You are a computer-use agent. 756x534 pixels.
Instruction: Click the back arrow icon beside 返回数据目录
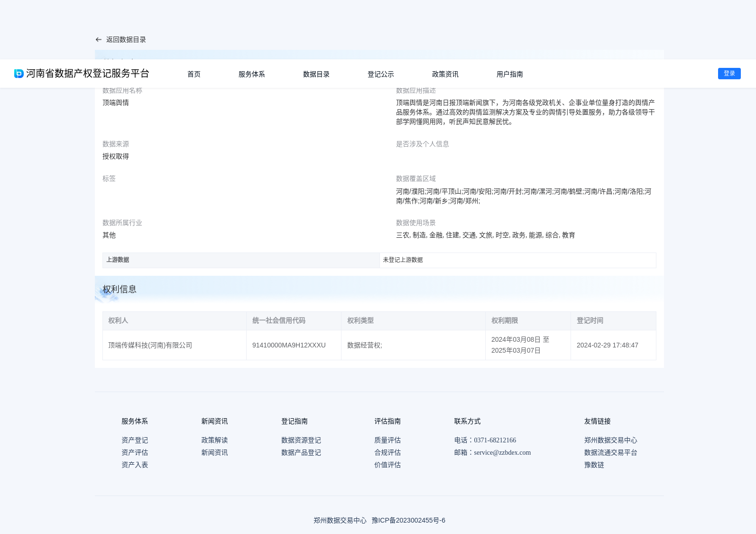coord(99,40)
